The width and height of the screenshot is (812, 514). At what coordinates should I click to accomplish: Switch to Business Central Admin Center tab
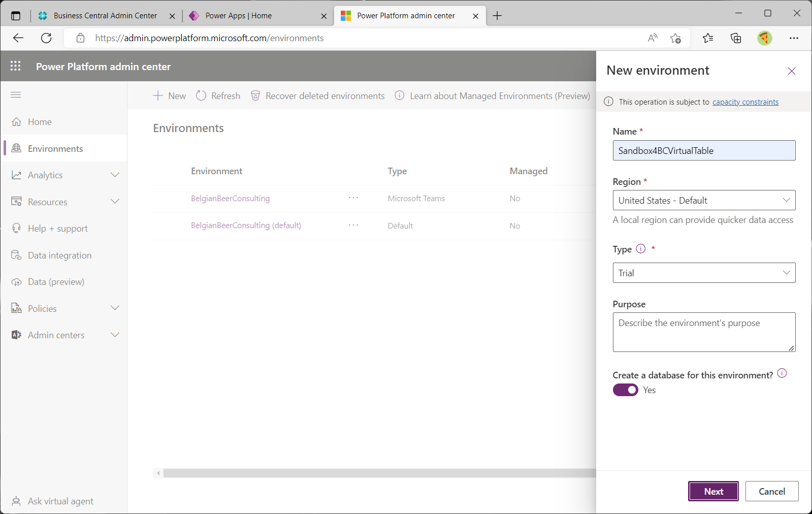pyautogui.click(x=105, y=16)
